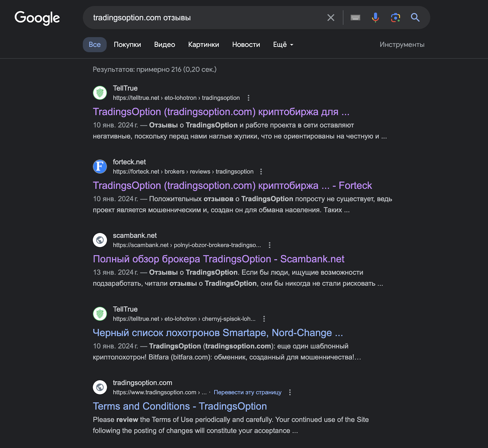This screenshot has height=448, width=488.
Task: Click the magnifying glass search button
Action: [x=415, y=18]
